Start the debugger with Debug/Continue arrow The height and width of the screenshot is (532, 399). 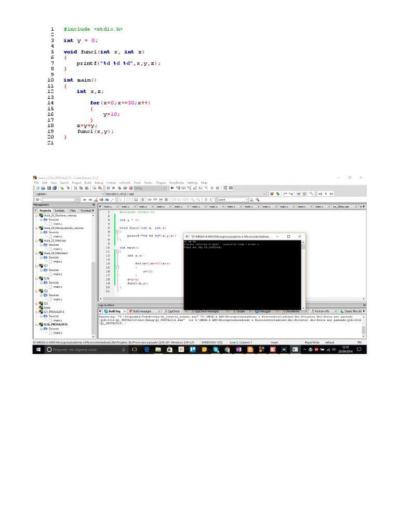coord(173,188)
